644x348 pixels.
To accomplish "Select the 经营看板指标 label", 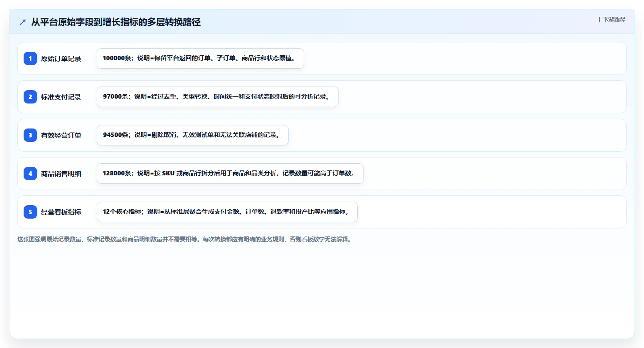I will click(x=61, y=212).
